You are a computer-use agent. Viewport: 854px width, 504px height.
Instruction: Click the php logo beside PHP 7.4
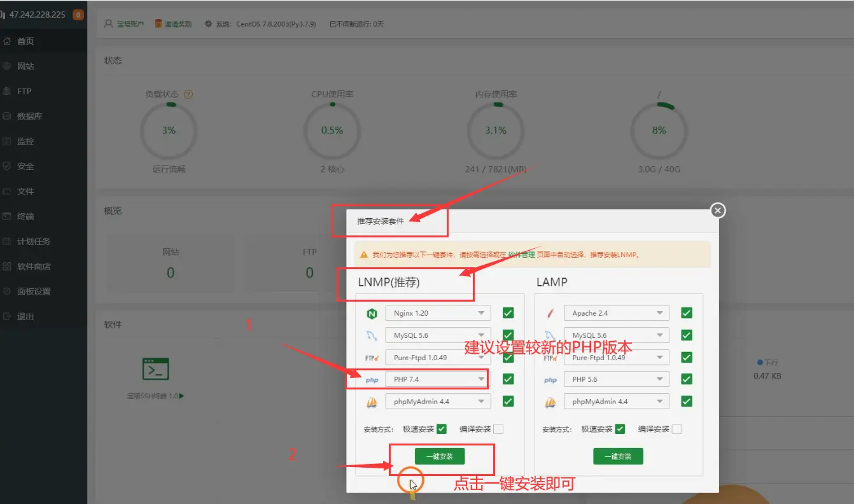click(x=372, y=380)
